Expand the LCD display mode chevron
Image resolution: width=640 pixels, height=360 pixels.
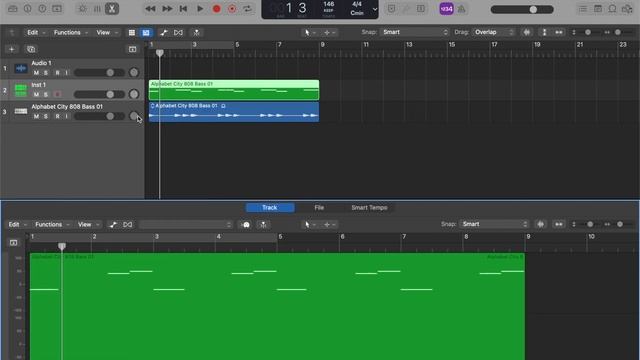[375, 9]
